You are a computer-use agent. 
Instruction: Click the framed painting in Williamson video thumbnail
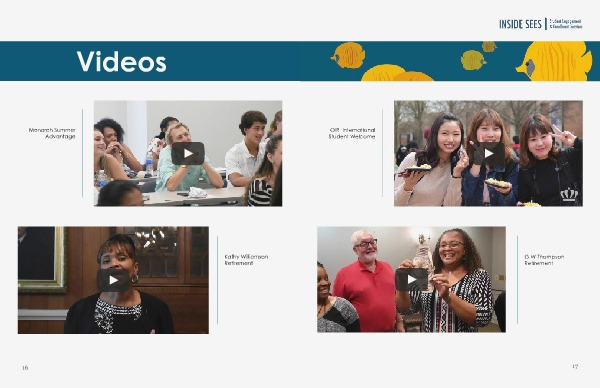tap(41, 259)
